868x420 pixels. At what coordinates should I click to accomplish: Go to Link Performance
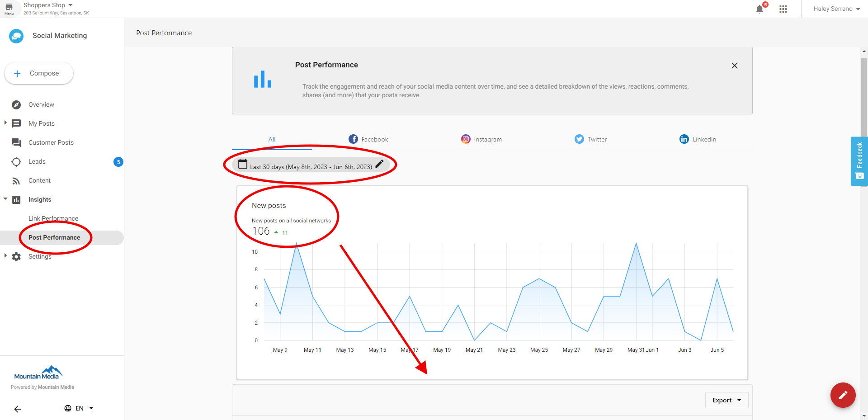(53, 219)
